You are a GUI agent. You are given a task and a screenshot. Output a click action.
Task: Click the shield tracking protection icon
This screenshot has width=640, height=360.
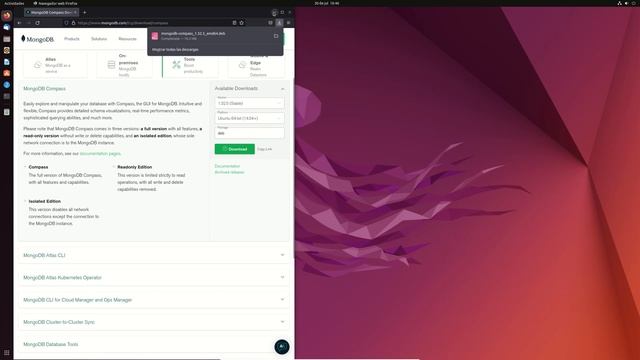coord(66,23)
